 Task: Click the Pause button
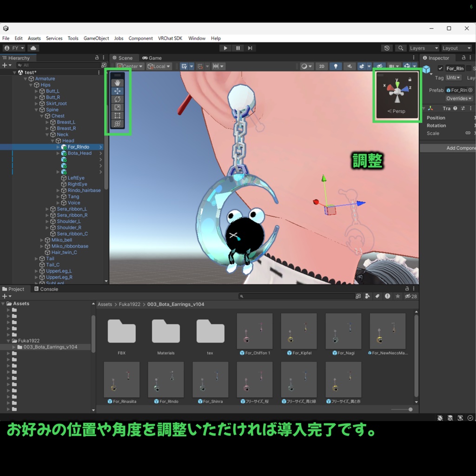238,48
